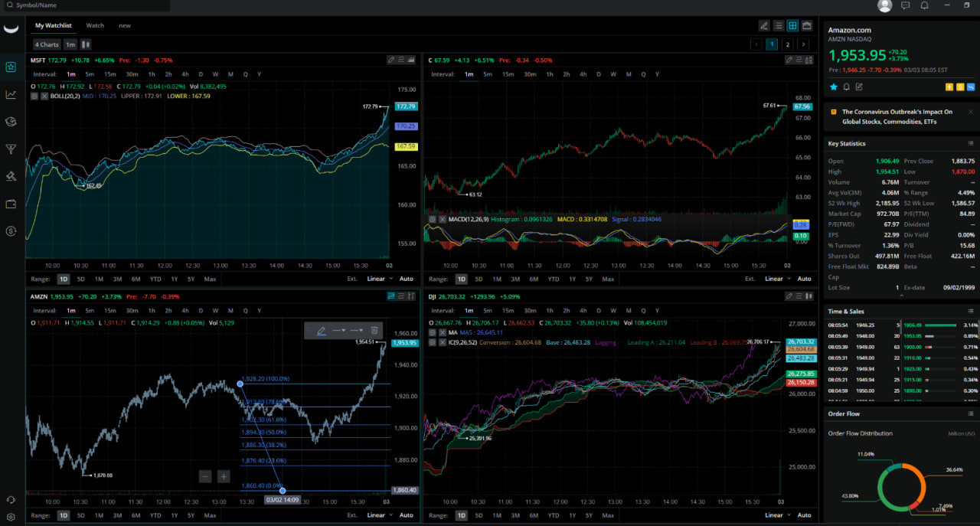Open the 4 Charts layout dropdown
The width and height of the screenshot is (980, 526).
tap(47, 44)
